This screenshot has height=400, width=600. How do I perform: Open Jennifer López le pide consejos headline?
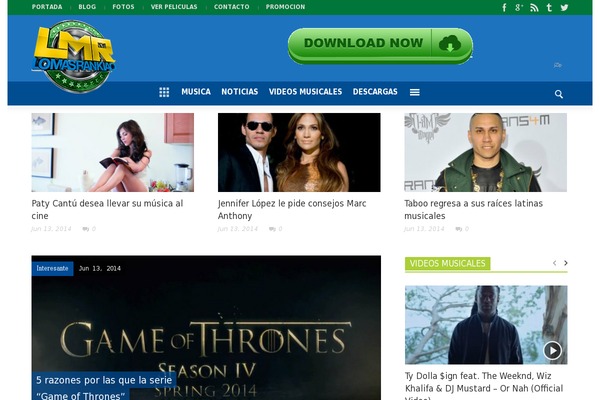coord(292,209)
